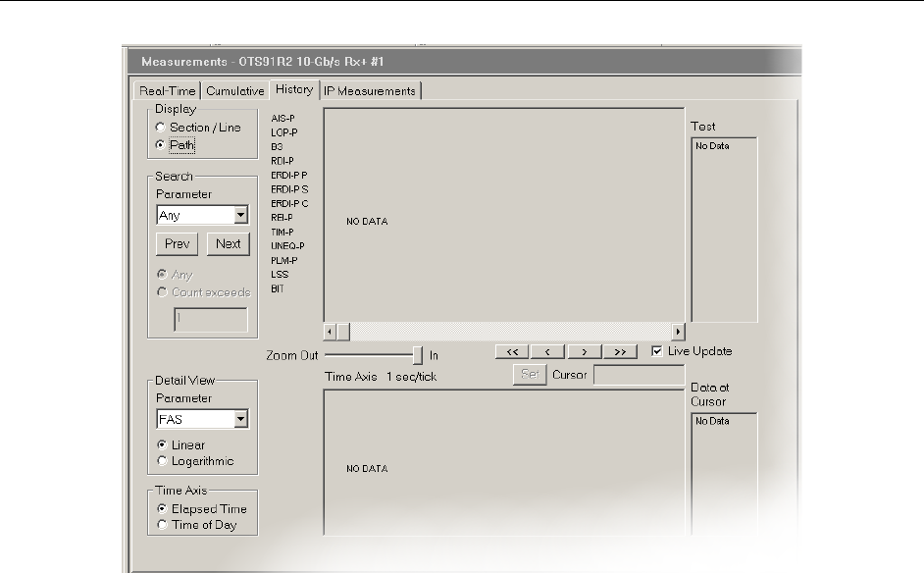Open the Cumulative tab
This screenshot has height=573, width=924.
(x=235, y=91)
